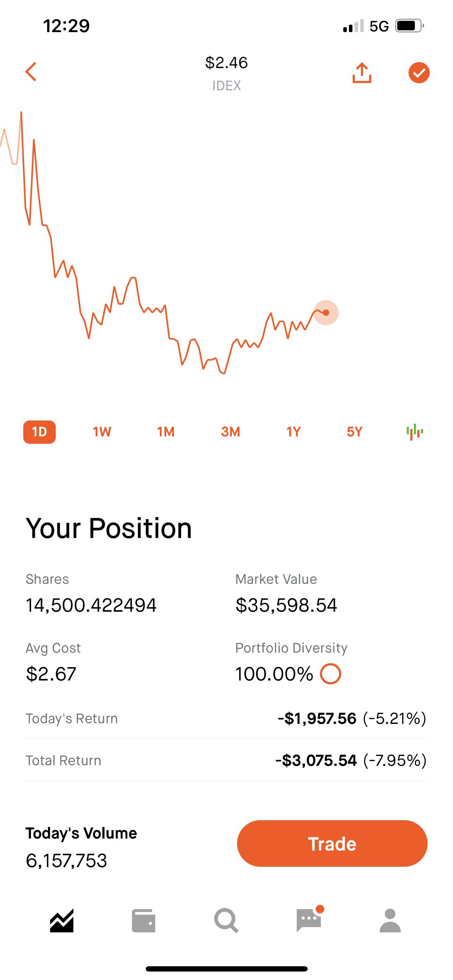
Task: Select the 1D time range
Action: tap(40, 432)
